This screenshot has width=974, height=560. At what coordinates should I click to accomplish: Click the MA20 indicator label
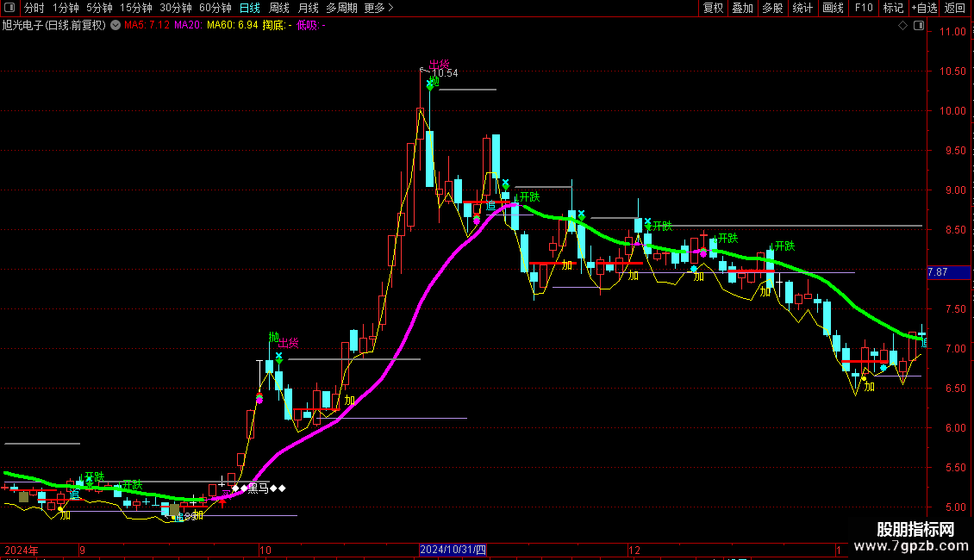pyautogui.click(x=188, y=26)
